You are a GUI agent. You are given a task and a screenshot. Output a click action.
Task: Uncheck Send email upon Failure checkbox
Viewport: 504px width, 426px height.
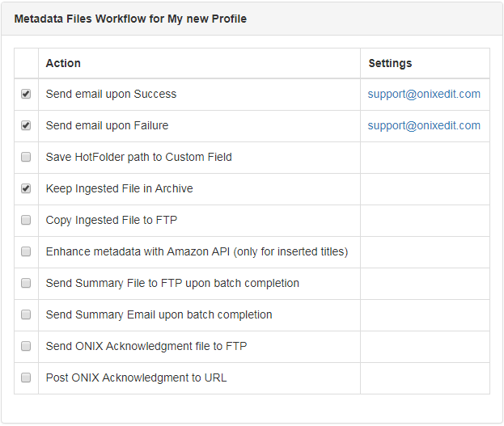click(26, 125)
